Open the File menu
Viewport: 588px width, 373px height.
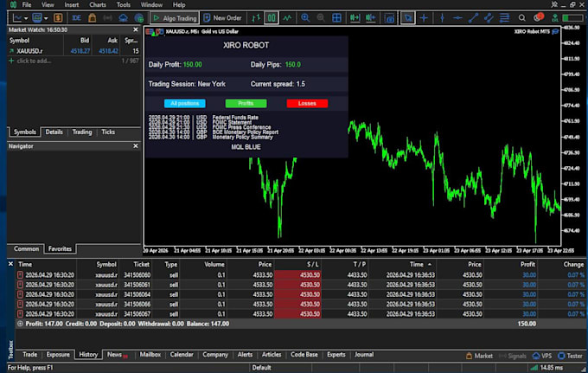click(27, 5)
